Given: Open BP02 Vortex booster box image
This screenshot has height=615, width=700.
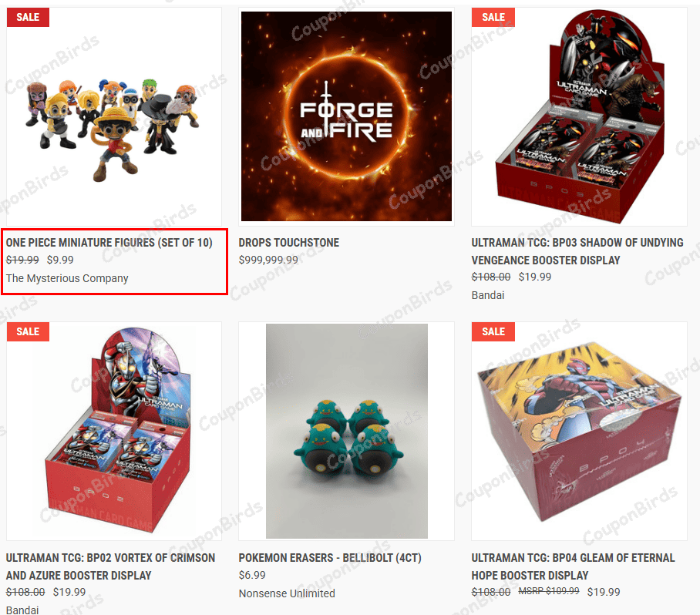Looking at the screenshot, I should click(x=114, y=431).
